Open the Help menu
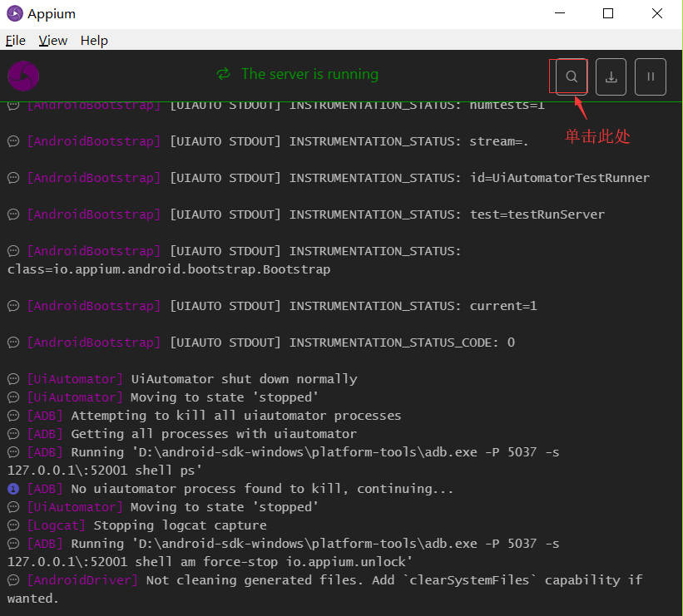The image size is (683, 616). pyautogui.click(x=94, y=41)
